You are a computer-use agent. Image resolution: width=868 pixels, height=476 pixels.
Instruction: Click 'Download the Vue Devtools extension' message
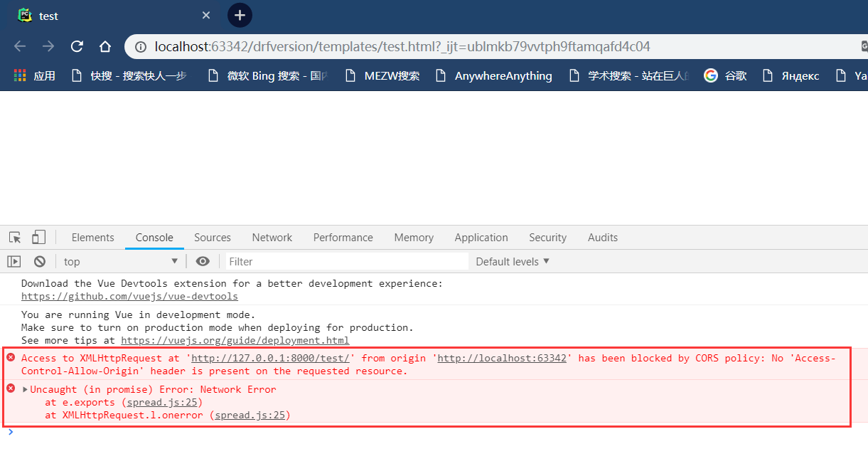coord(232,283)
